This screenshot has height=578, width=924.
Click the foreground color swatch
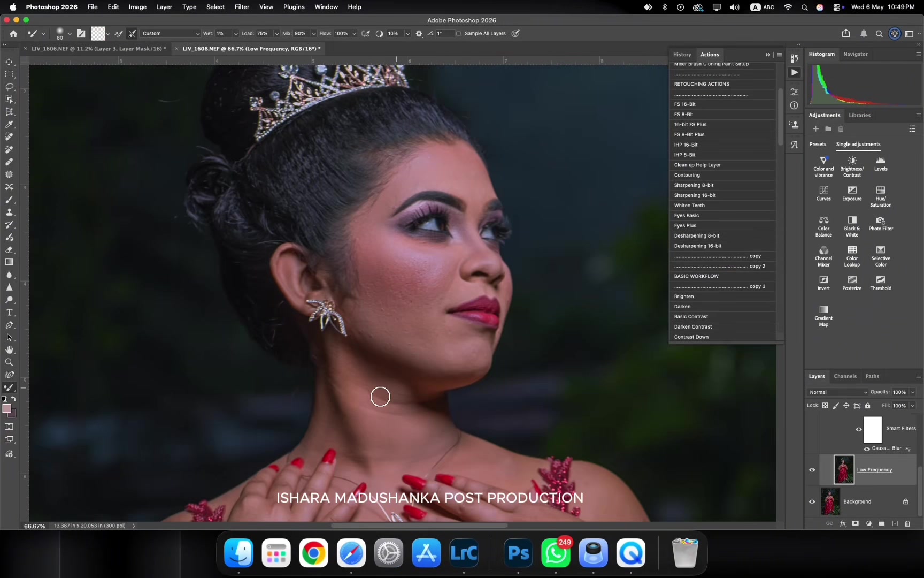point(6,409)
